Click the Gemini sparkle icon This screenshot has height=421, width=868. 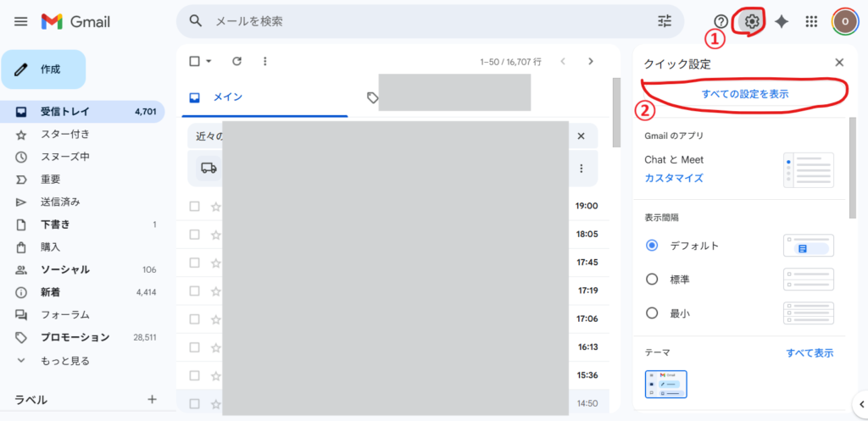(782, 21)
